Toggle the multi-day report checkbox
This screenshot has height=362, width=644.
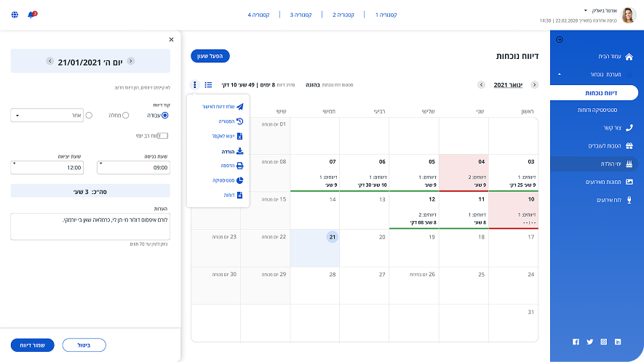click(x=162, y=135)
